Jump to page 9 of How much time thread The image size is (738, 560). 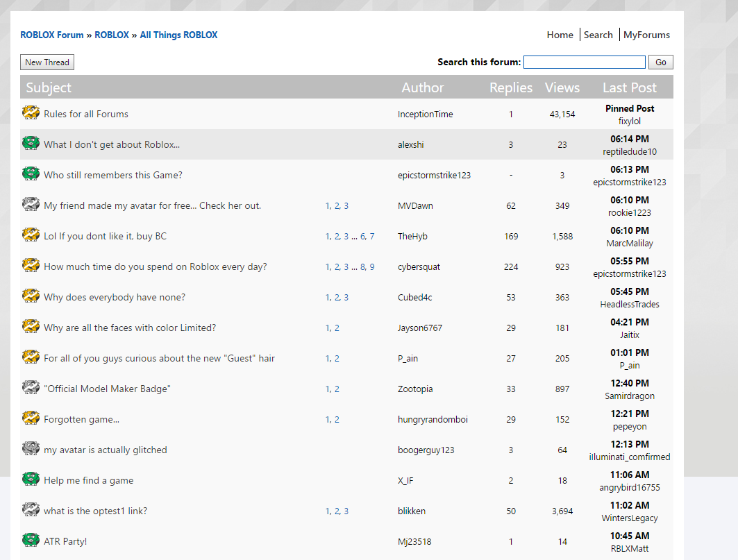(372, 267)
